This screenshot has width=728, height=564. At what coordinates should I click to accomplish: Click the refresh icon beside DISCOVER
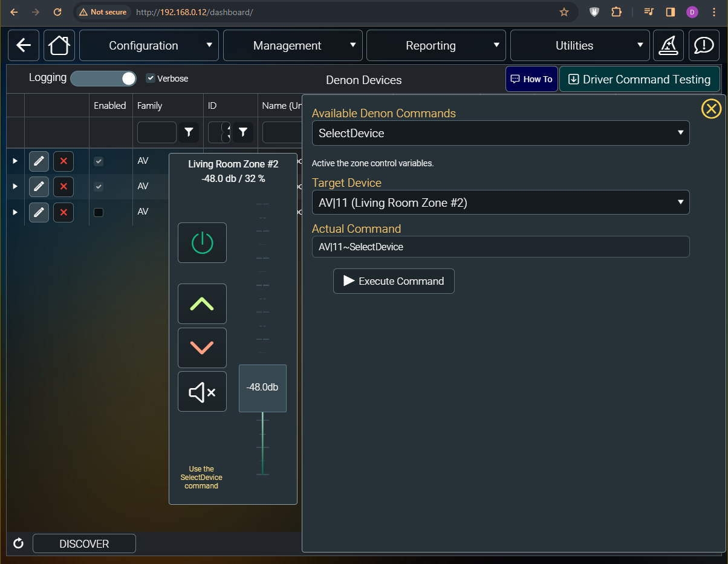18,543
